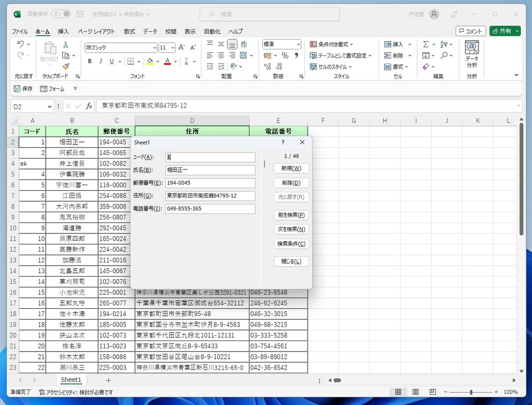Switch to the Data tab
Image resolution: width=532 pixels, height=405 pixels.
click(x=150, y=31)
